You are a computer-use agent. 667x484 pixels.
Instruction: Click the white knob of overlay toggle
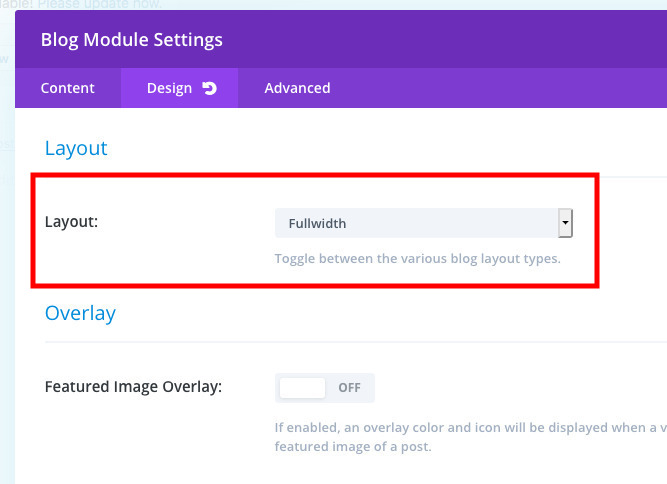tap(302, 387)
